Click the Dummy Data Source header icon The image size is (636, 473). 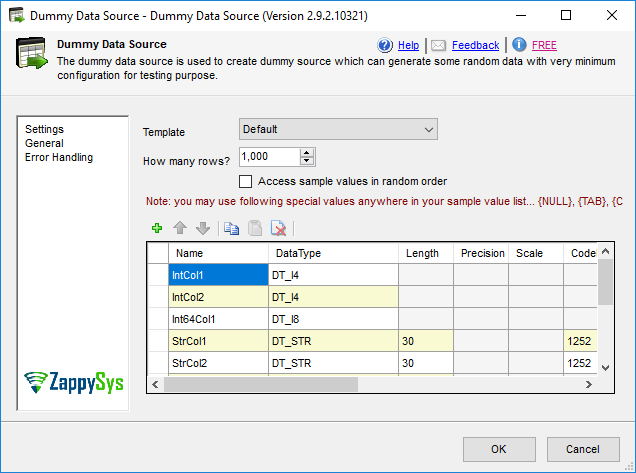(x=32, y=53)
